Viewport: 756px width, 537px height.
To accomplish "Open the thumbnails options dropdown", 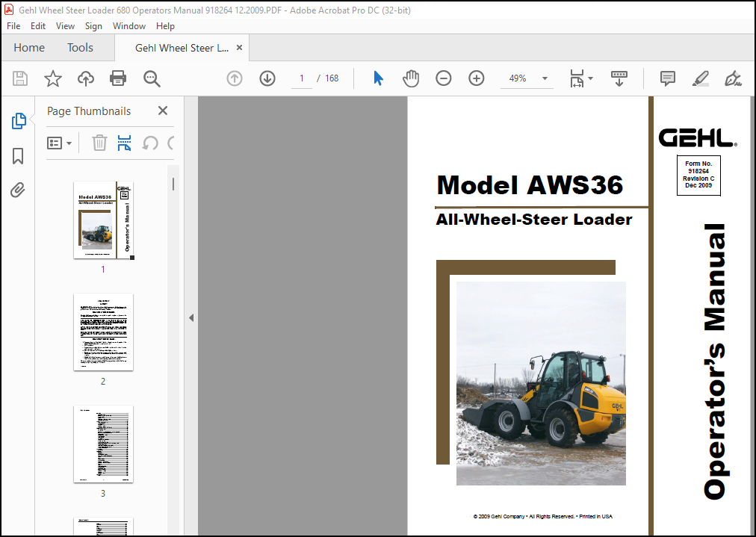I will point(59,143).
